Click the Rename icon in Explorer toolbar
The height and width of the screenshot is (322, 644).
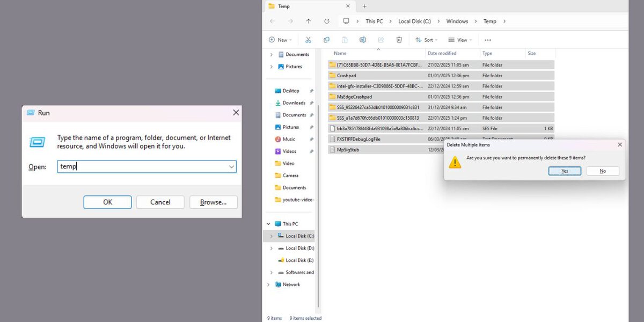click(x=363, y=40)
